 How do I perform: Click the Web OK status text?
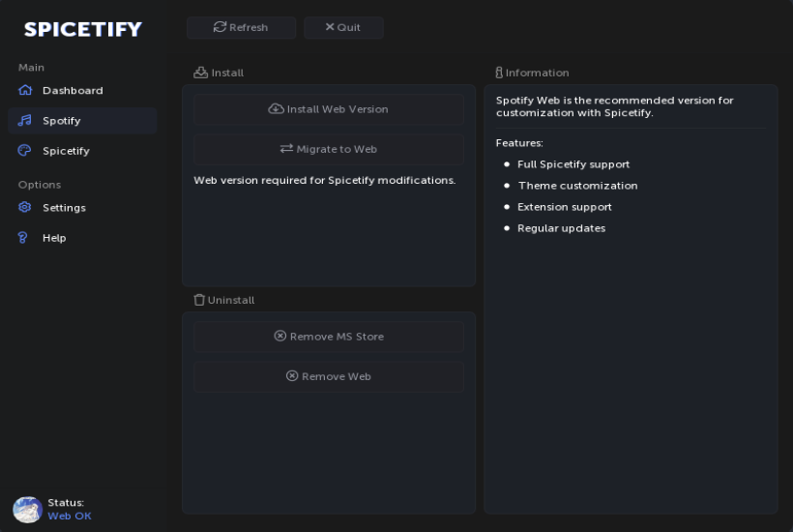[x=70, y=516]
